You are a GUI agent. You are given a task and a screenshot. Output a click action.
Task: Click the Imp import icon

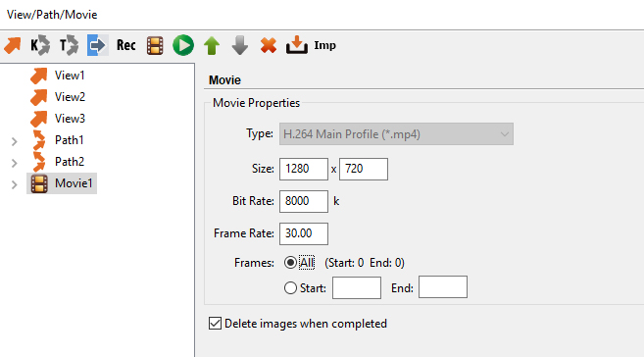311,45
